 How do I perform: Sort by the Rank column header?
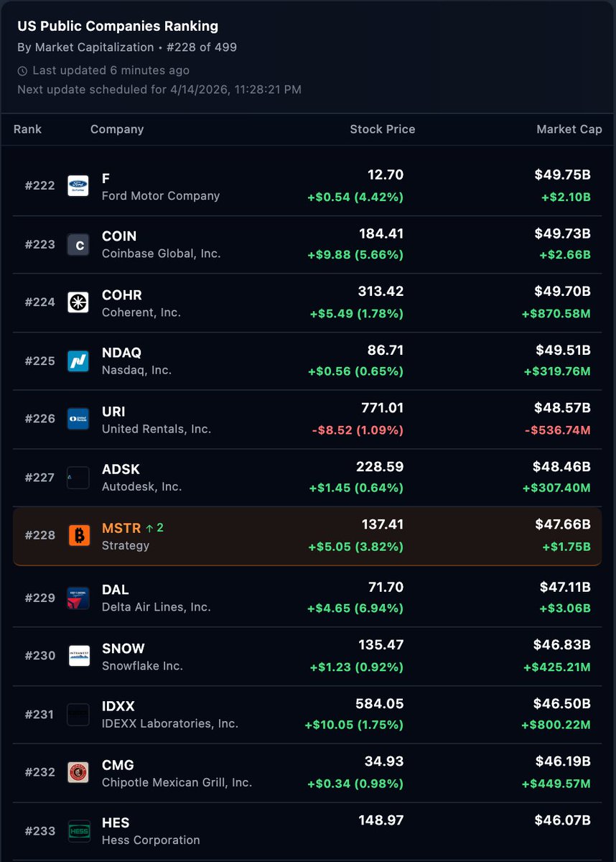click(27, 129)
